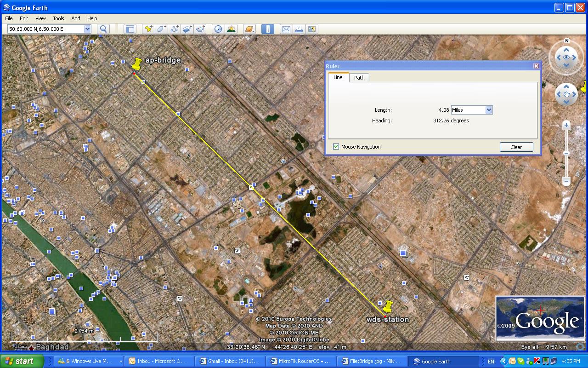The width and height of the screenshot is (588, 368).
Task: Select the Add Path tool
Action: click(175, 29)
